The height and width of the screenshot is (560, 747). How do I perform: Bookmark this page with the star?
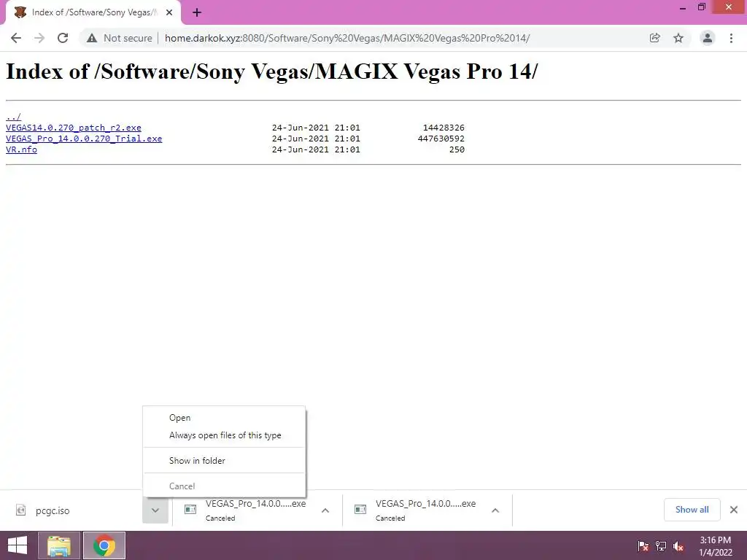click(678, 38)
